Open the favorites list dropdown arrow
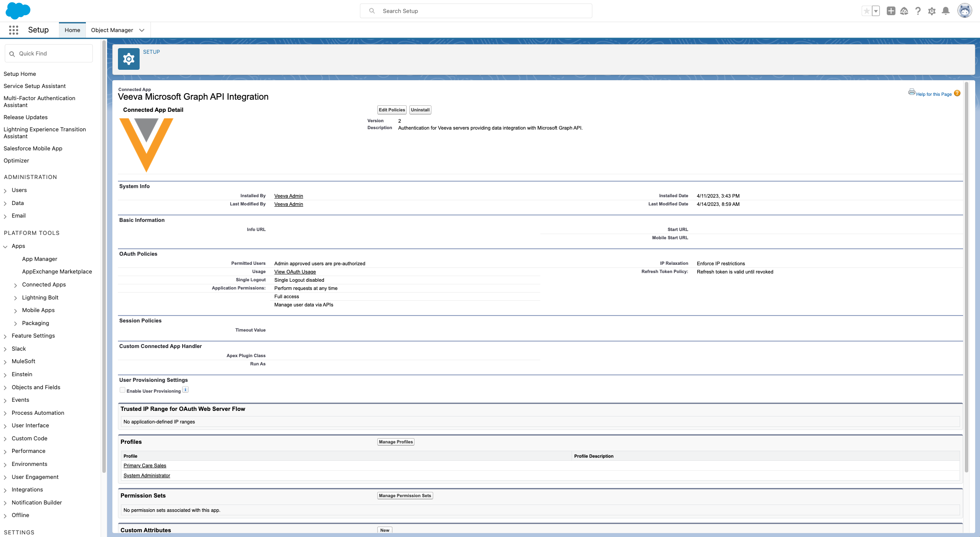 pyautogui.click(x=876, y=11)
